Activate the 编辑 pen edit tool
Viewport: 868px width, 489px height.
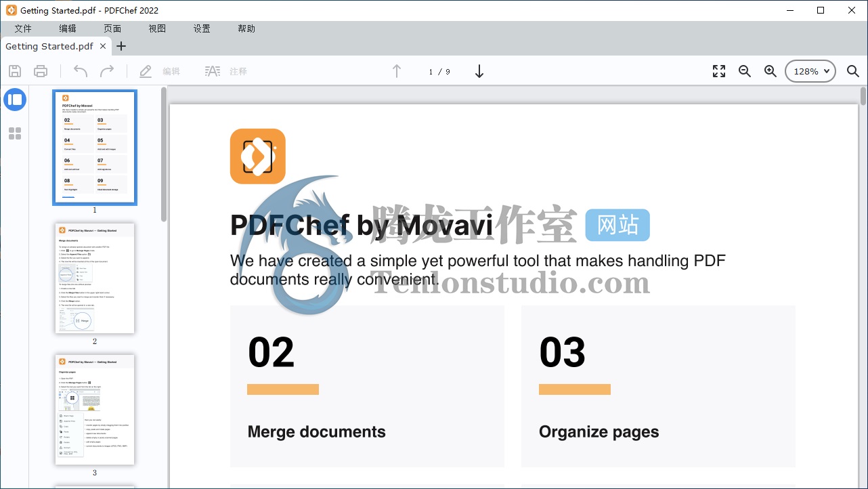pos(160,71)
